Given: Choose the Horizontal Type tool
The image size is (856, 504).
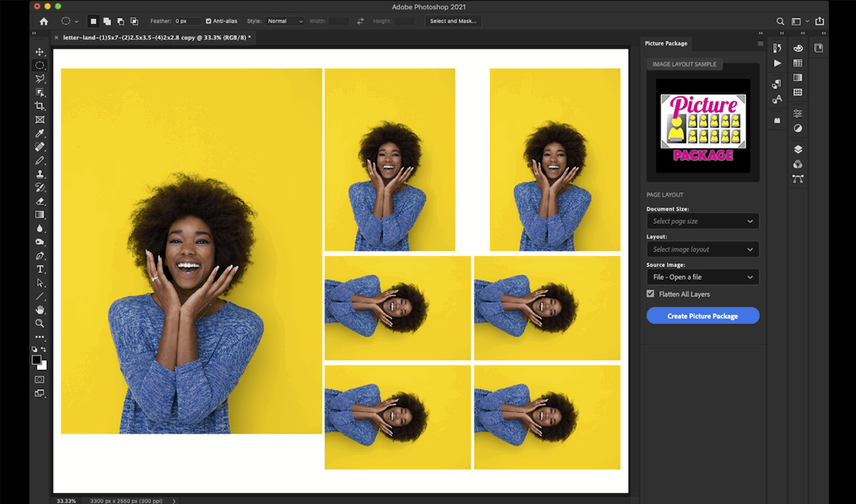Looking at the screenshot, I should [x=40, y=269].
